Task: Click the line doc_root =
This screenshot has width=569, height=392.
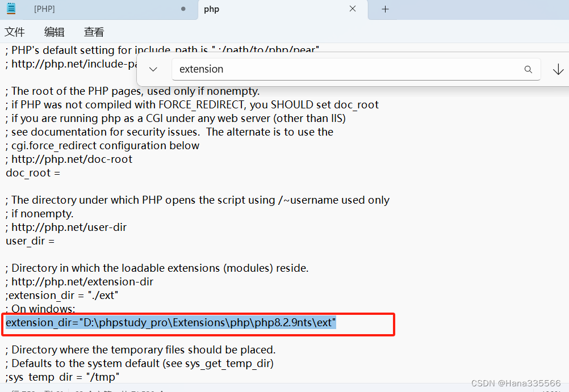Action: (33, 173)
